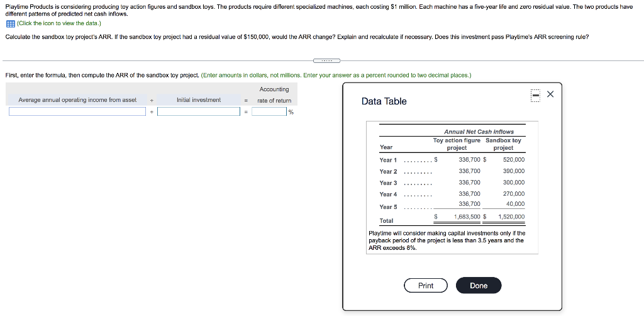Click the 'Accounting rate of return' label

[x=274, y=95]
